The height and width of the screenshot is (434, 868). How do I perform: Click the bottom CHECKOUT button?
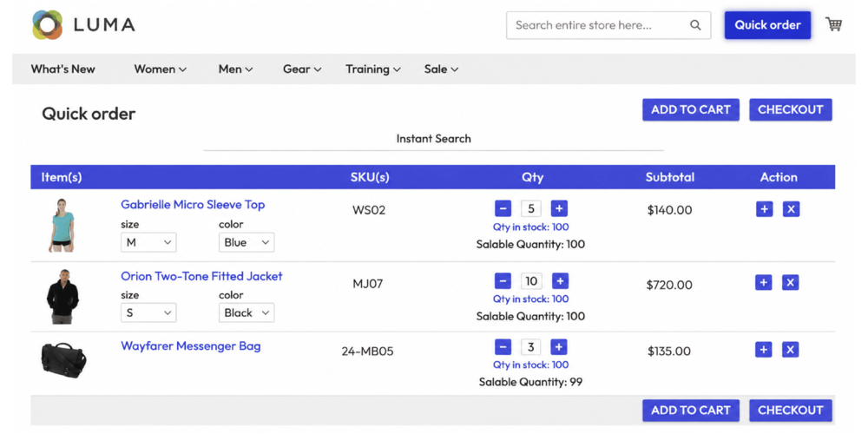point(791,411)
